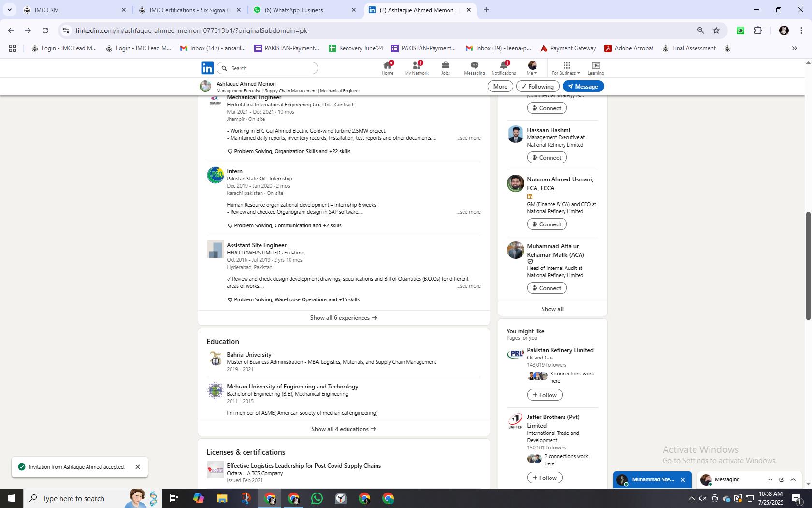The image size is (812, 508).
Task: Compose a new message icon
Action: 782,480
